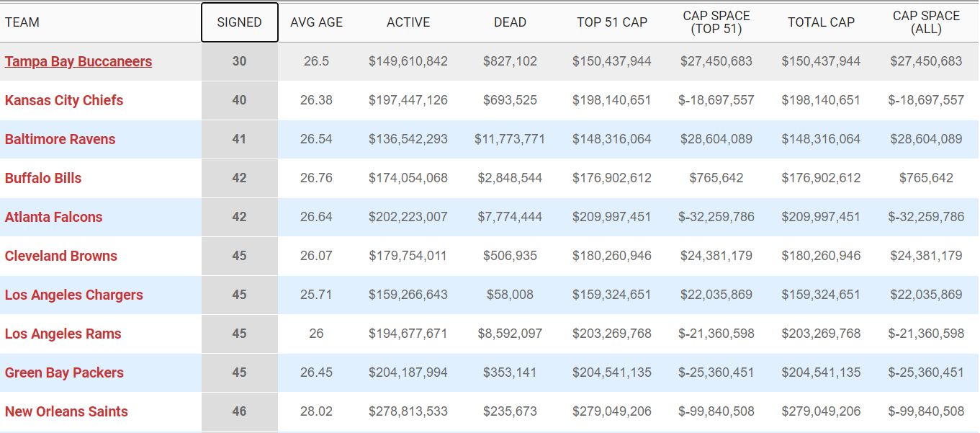The width and height of the screenshot is (980, 433).
Task: Sort by the TOP 51 CAP header
Action: tap(612, 22)
